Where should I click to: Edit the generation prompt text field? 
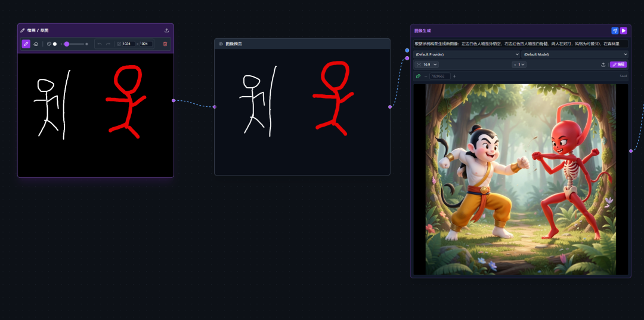(x=521, y=44)
